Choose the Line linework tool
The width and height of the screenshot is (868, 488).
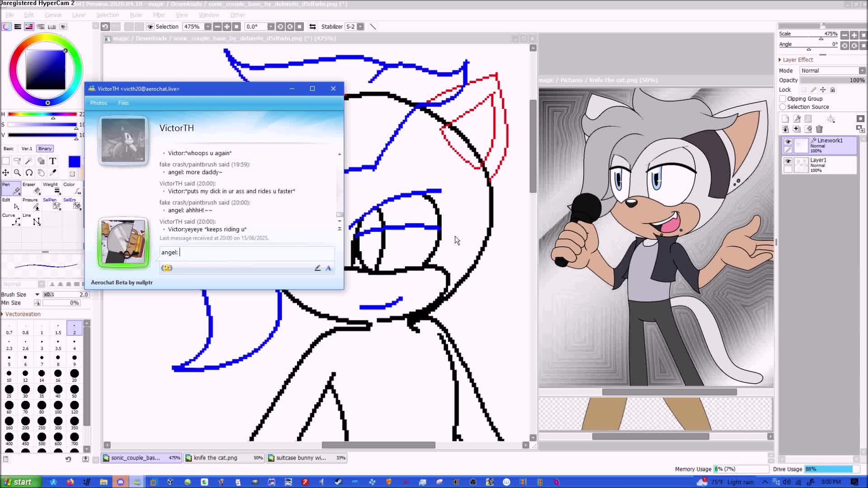pyautogui.click(x=31, y=219)
